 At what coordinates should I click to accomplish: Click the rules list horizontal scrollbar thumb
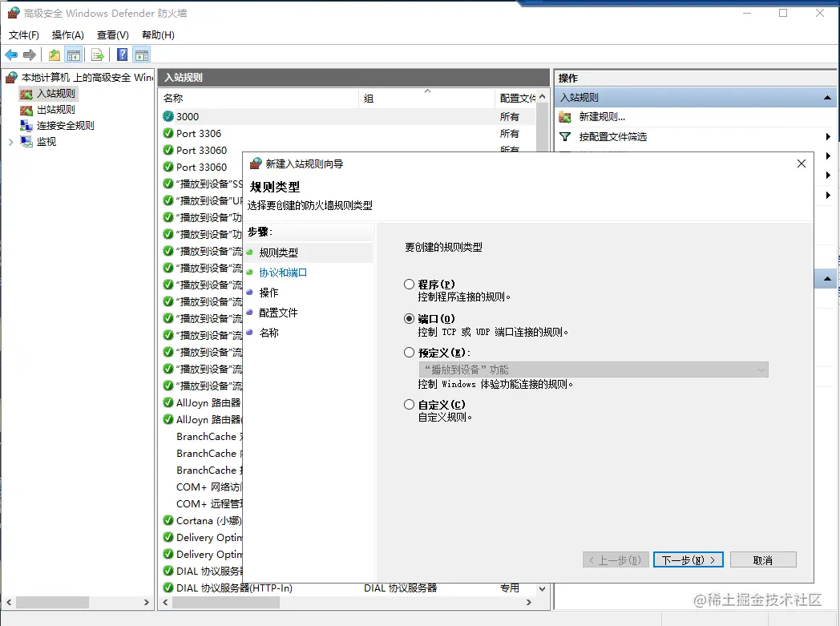(225, 603)
